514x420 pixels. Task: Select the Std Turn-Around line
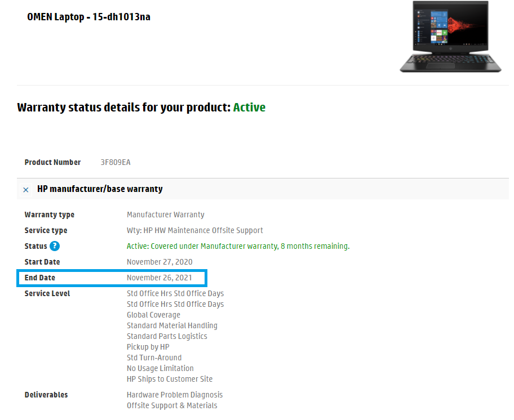pyautogui.click(x=154, y=358)
